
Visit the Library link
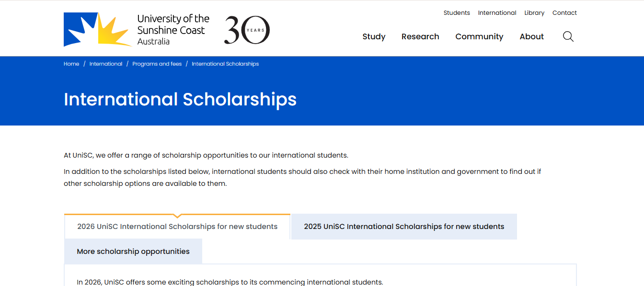pyautogui.click(x=534, y=12)
